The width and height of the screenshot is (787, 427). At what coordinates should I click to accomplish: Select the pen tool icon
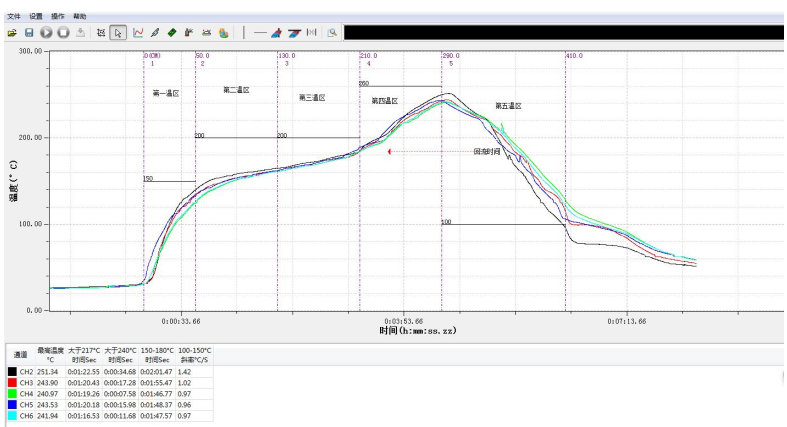pyautogui.click(x=155, y=32)
